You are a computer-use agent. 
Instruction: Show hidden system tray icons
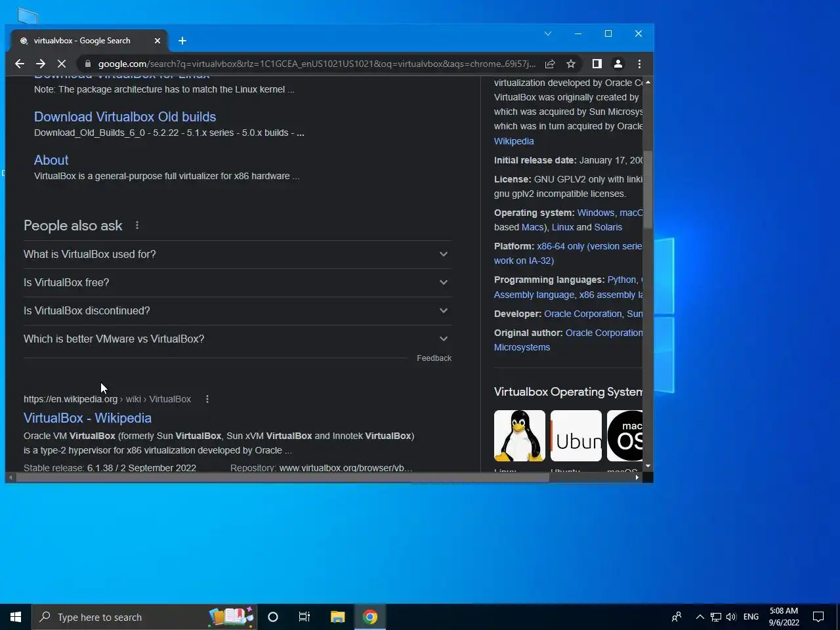pyautogui.click(x=700, y=617)
